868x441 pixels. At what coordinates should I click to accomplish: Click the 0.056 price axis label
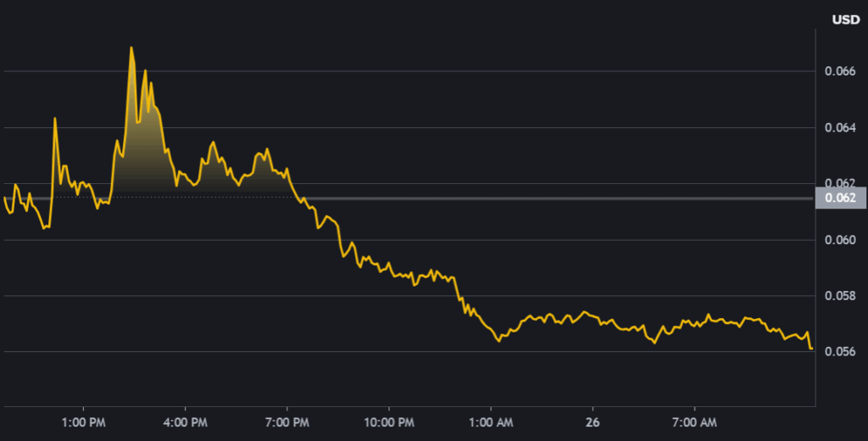tap(840, 351)
